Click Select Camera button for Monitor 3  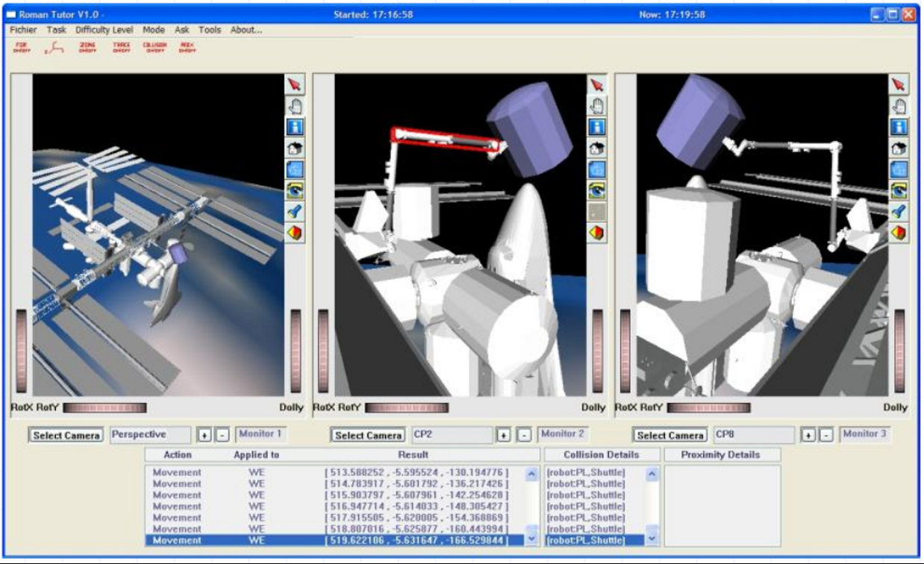pos(670,435)
